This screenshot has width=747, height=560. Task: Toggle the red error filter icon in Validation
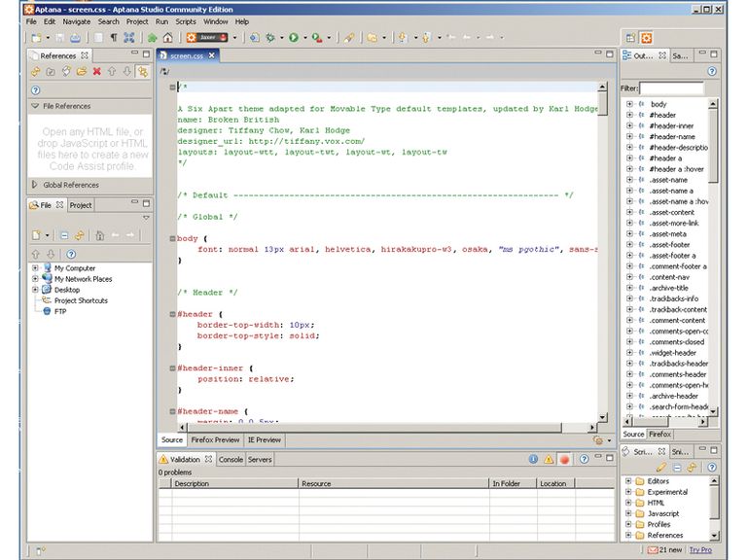click(564, 459)
